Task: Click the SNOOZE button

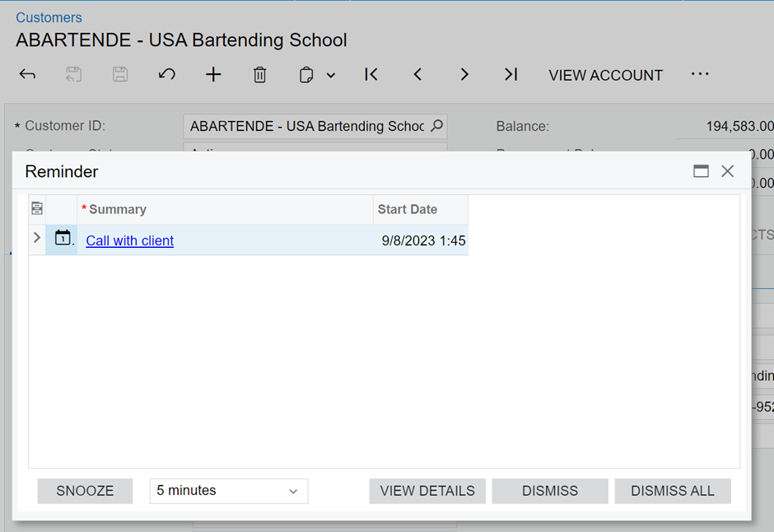Action: tap(85, 491)
